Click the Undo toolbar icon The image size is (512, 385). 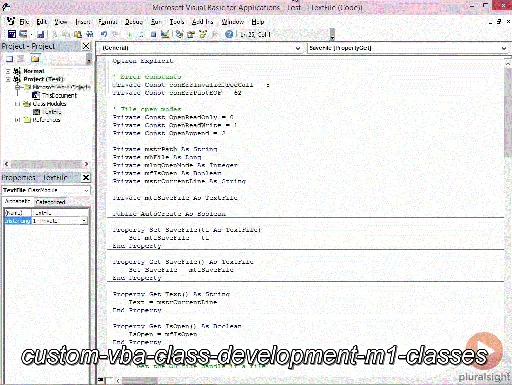(104, 34)
